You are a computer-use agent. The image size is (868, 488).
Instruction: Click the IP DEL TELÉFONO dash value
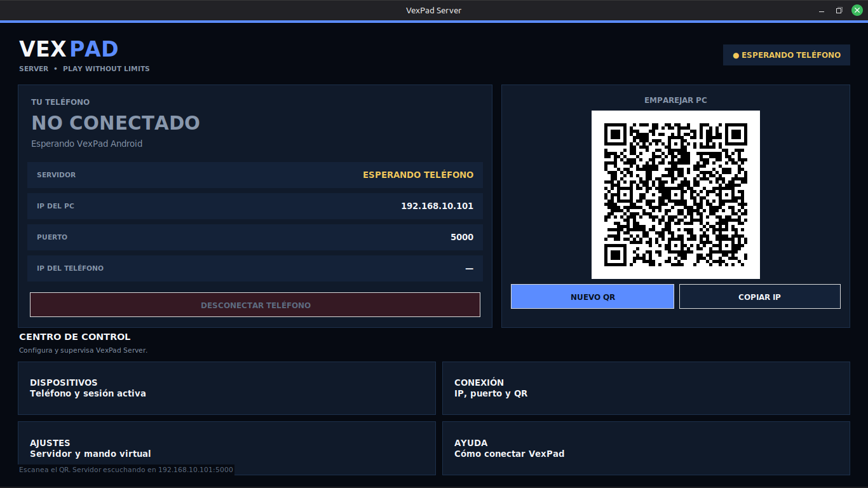point(470,268)
